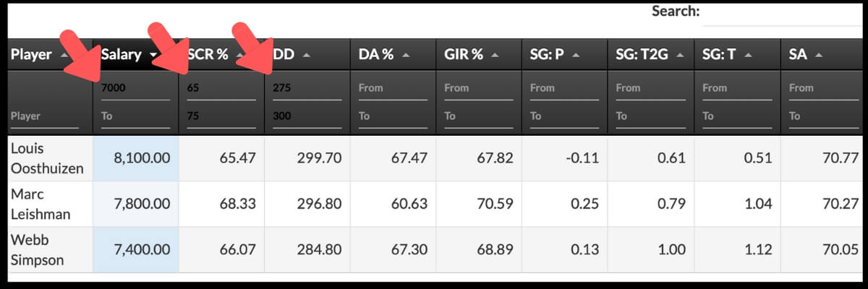Click GIR % To filter field
The height and width of the screenshot is (289, 868).
[478, 116]
